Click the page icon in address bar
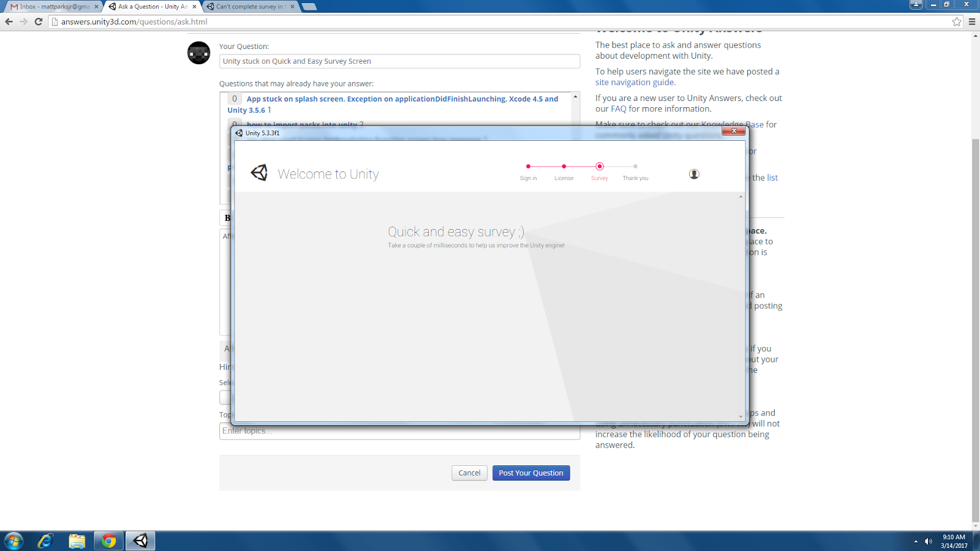Image resolution: width=980 pixels, height=551 pixels. 55,22
